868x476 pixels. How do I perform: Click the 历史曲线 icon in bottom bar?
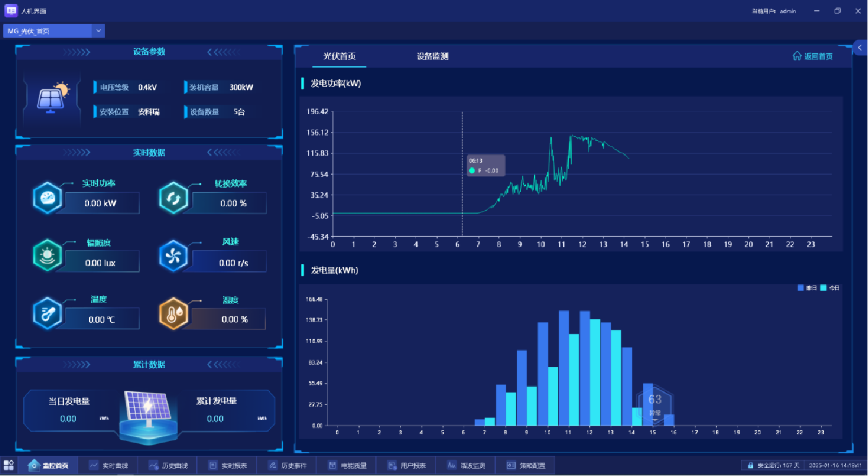(153, 465)
